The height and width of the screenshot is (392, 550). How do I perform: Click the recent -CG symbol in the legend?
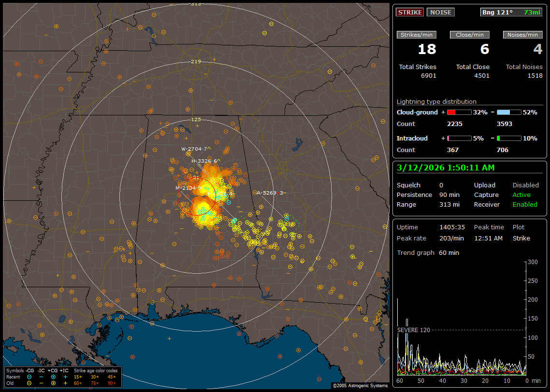click(29, 377)
